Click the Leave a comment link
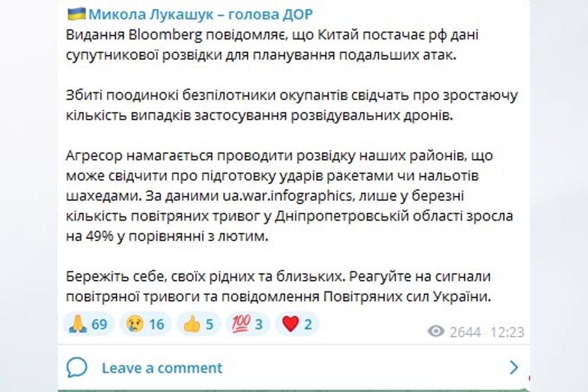588x392 pixels. pyautogui.click(x=162, y=367)
